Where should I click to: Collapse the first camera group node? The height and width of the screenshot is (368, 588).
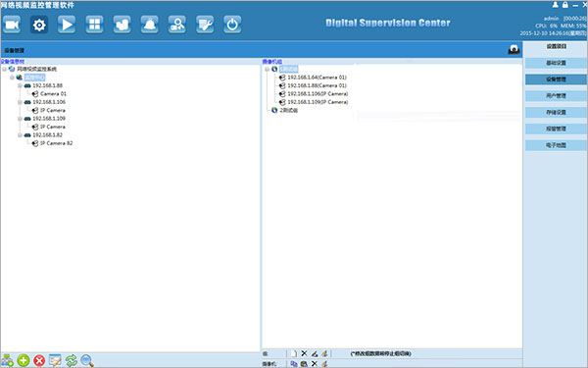(x=267, y=69)
